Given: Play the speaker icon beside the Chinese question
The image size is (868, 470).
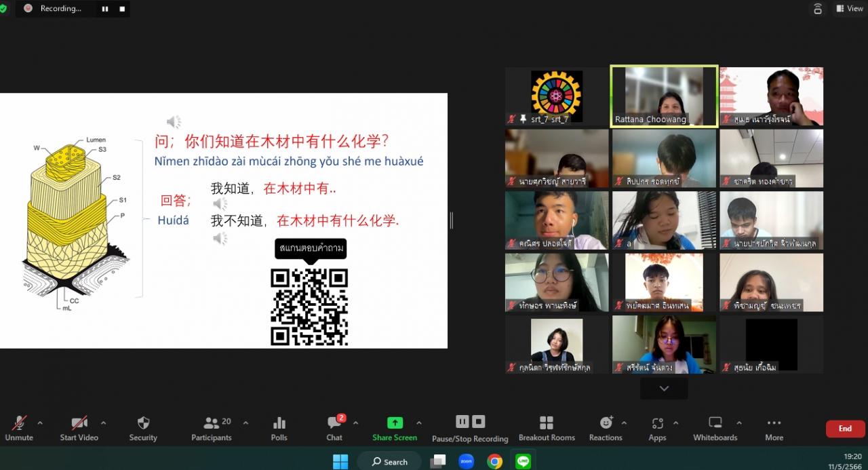Looking at the screenshot, I should pyautogui.click(x=174, y=122).
